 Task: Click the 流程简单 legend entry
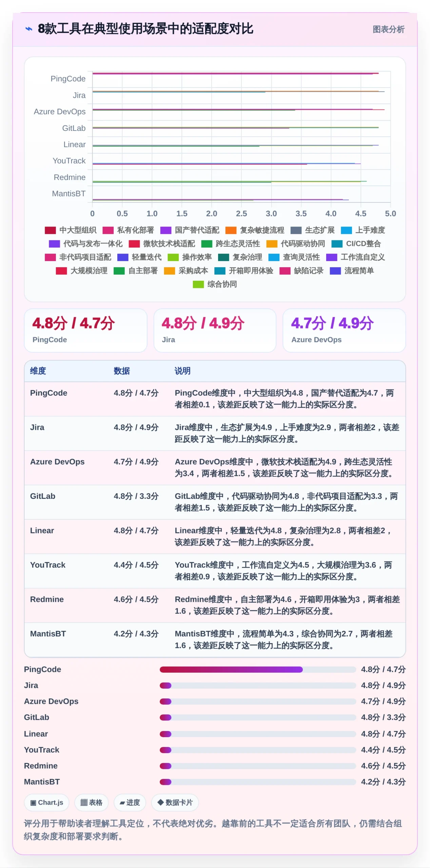[x=352, y=271]
